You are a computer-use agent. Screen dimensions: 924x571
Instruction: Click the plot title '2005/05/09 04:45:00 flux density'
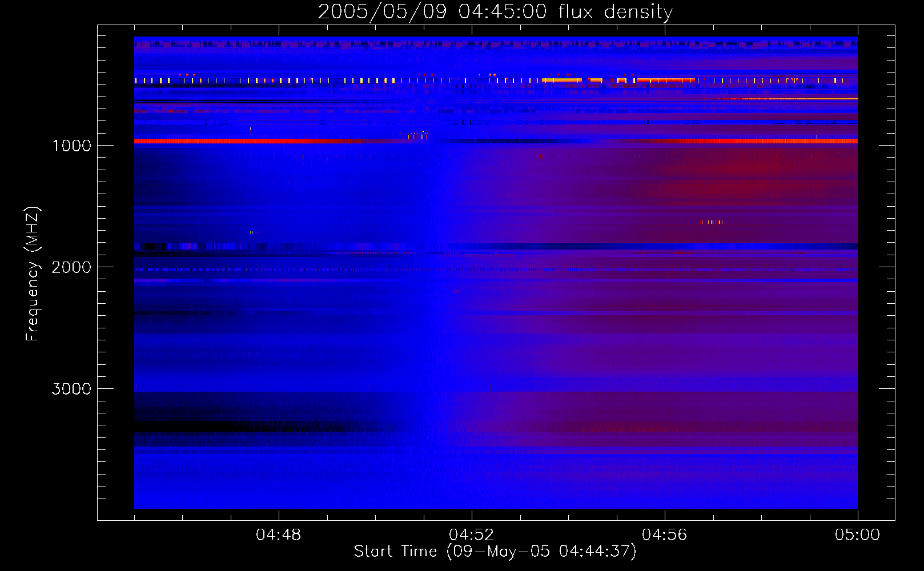coord(495,12)
